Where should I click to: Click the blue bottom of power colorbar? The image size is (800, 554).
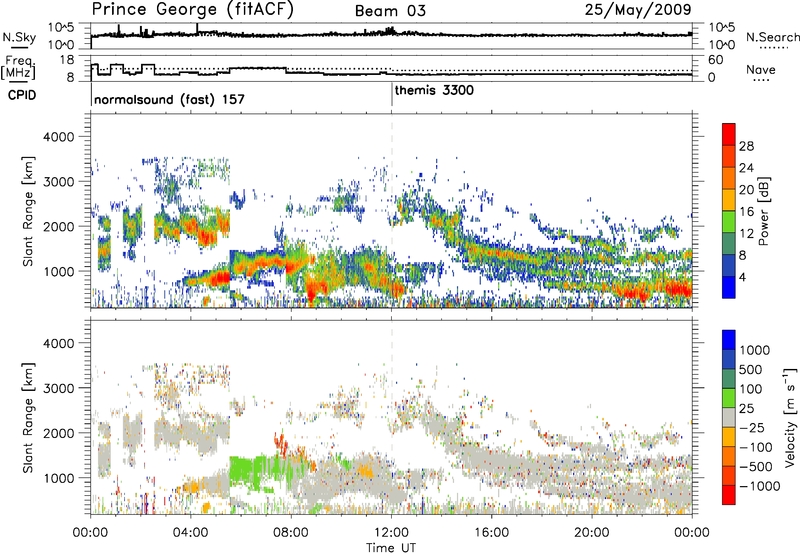point(729,287)
